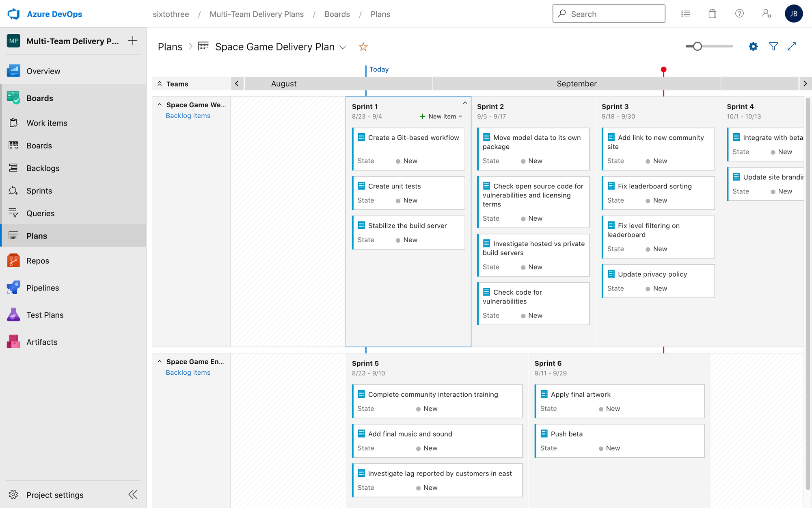Enter full screen mode with the expand icon
The height and width of the screenshot is (508, 812).
pyautogui.click(x=792, y=47)
